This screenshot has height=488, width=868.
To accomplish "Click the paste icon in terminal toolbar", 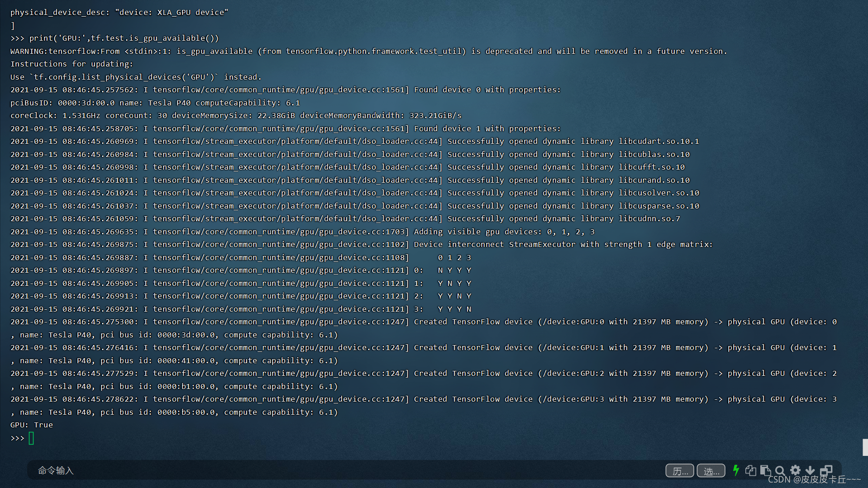I will tap(765, 470).
